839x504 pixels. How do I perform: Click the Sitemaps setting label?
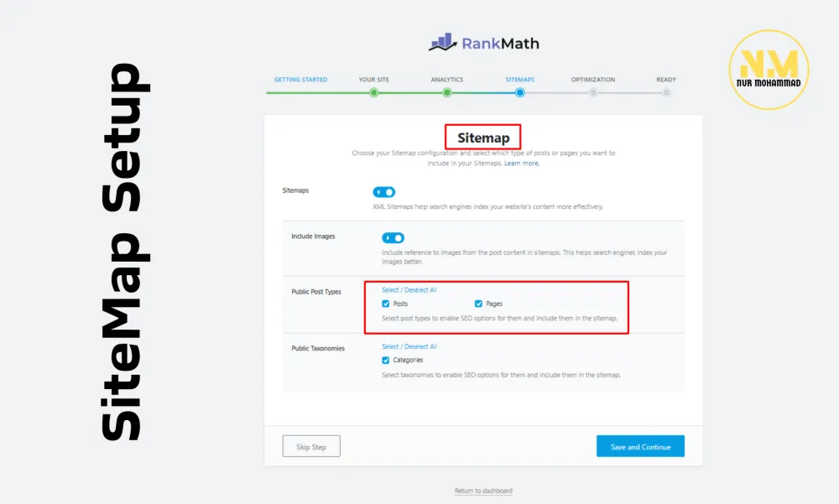295,190
